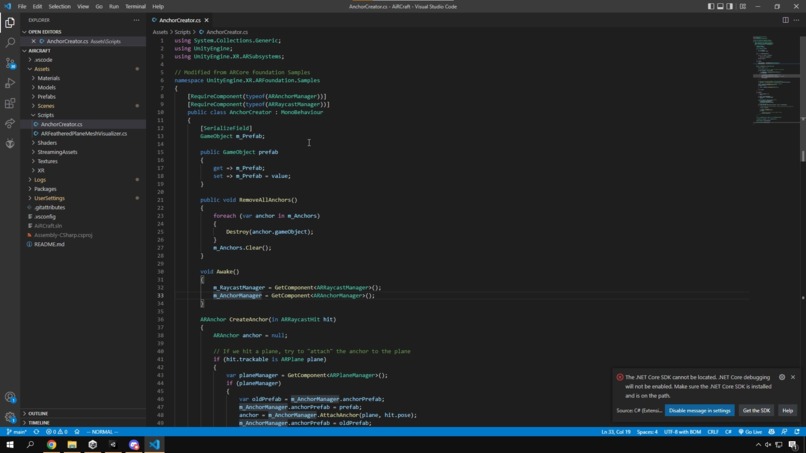The image size is (806, 453).
Task: Open the Accounts icon in activity bar
Action: tap(10, 397)
